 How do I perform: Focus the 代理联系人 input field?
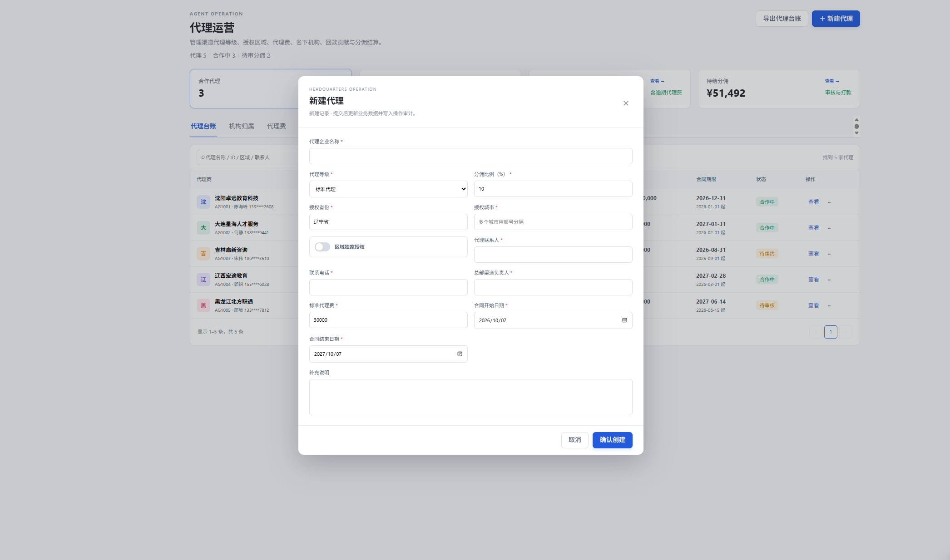[x=553, y=255]
